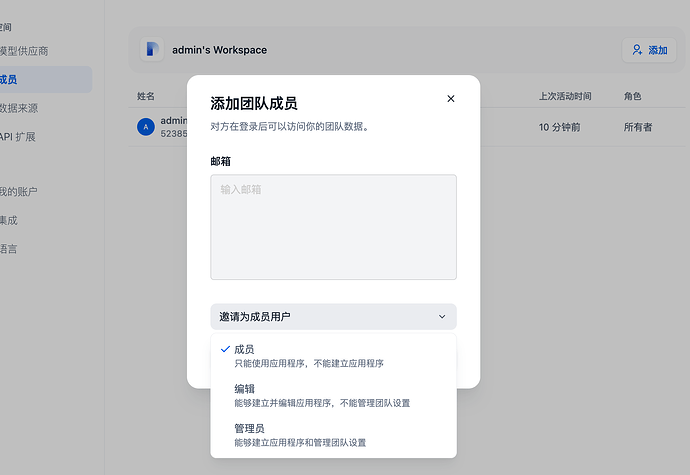Click the 添加团队成员 dialog title
This screenshot has width=690, height=475.
click(x=254, y=103)
